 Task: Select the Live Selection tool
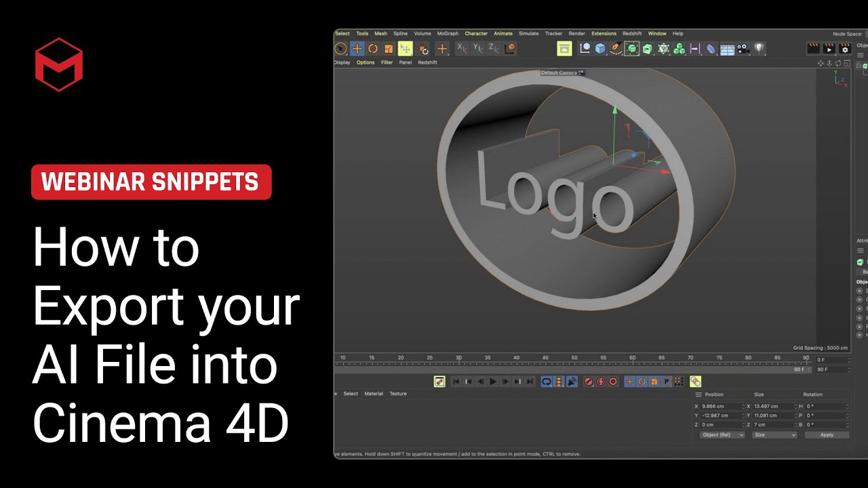point(341,49)
